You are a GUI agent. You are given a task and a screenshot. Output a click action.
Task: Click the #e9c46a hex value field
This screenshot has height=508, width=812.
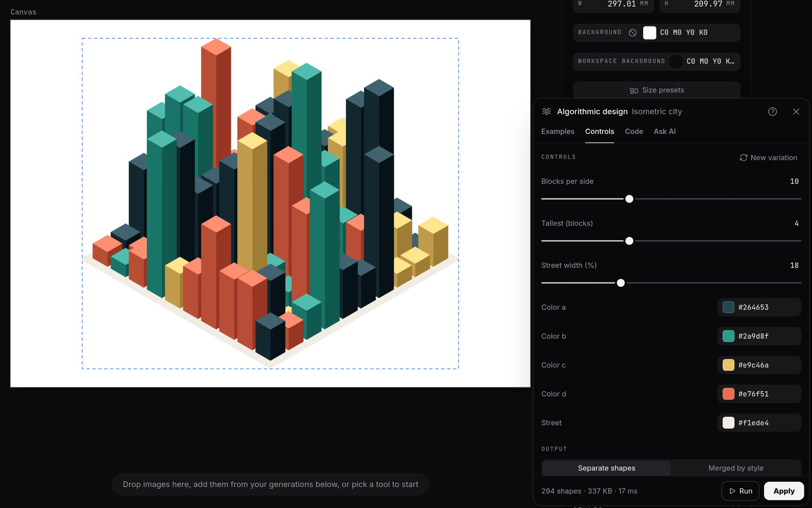click(x=753, y=365)
